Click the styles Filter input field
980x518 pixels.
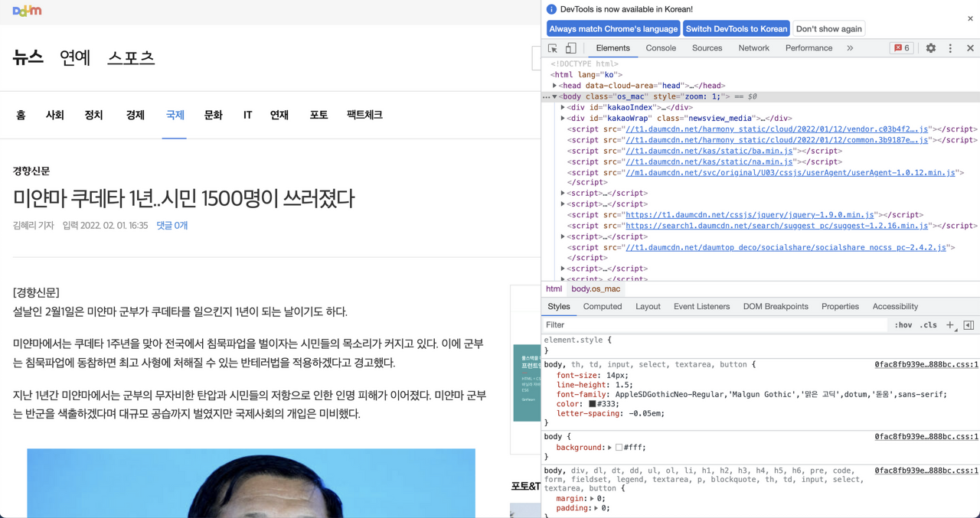[x=715, y=325]
